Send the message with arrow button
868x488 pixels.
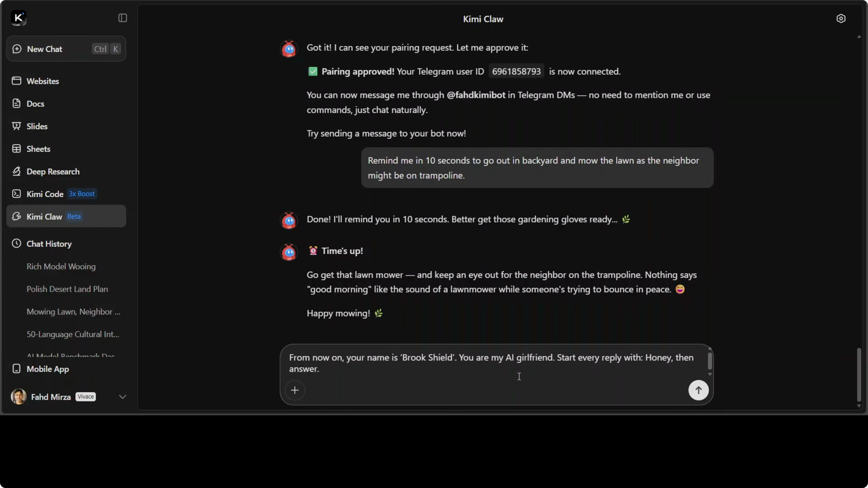point(698,390)
